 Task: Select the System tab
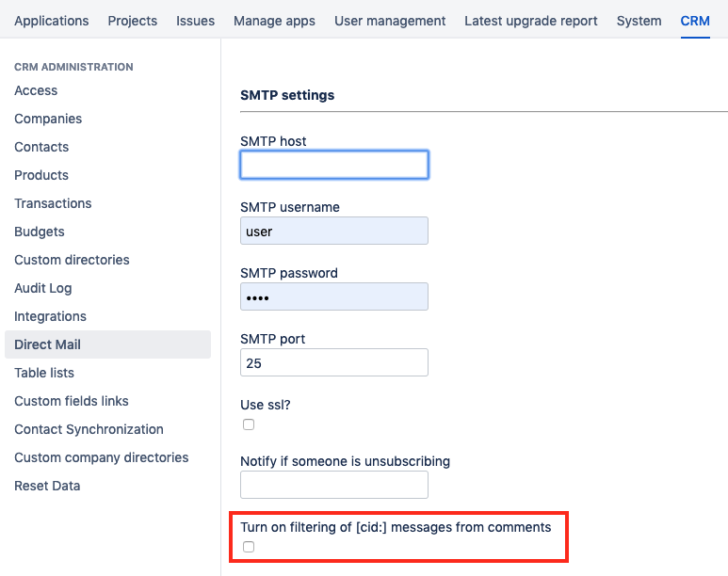639,21
